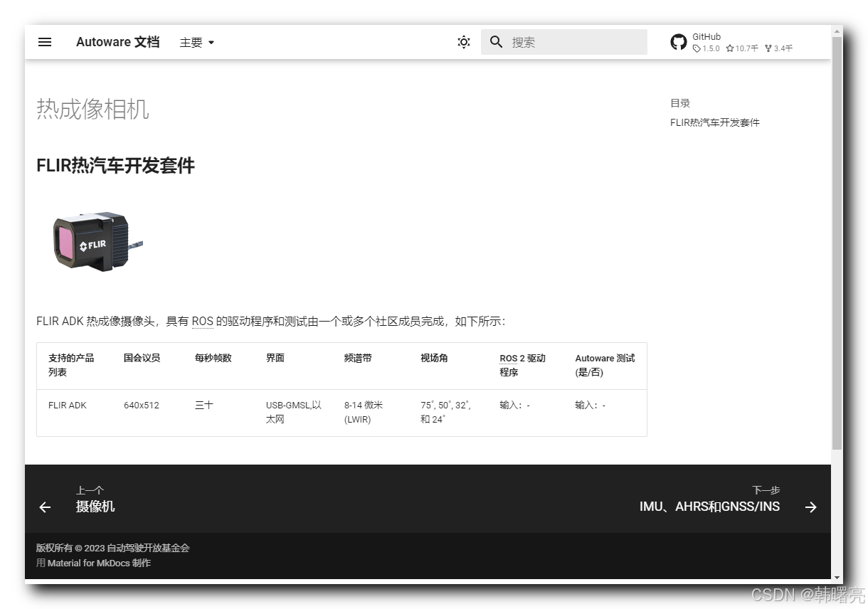Click the GitHub logo icon
Viewport: 868px width, 609px height.
click(x=679, y=42)
